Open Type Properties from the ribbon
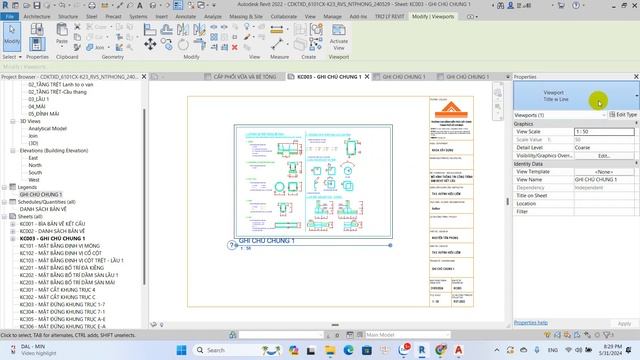This screenshot has width=640, height=360. (x=37, y=29)
